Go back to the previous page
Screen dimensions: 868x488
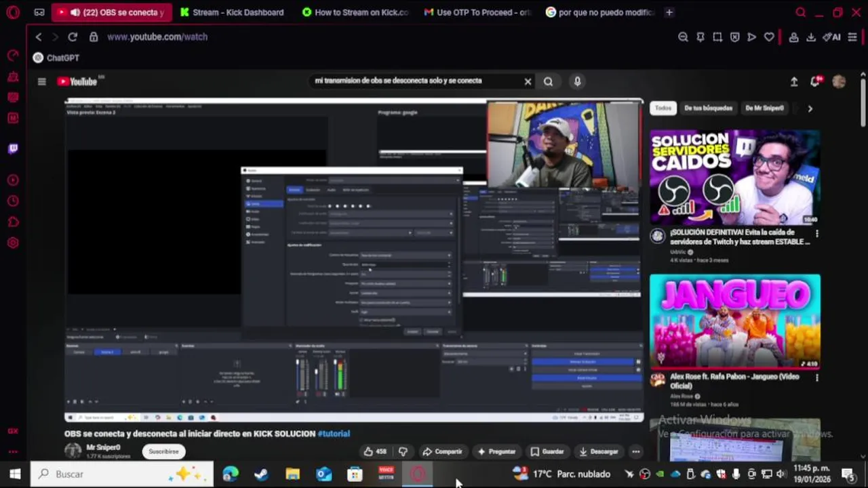tap(39, 37)
